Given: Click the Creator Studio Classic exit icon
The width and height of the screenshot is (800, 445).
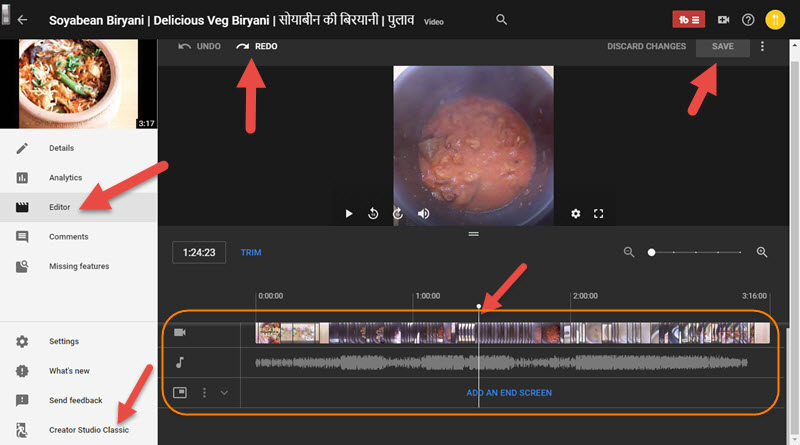Looking at the screenshot, I should tap(22, 430).
